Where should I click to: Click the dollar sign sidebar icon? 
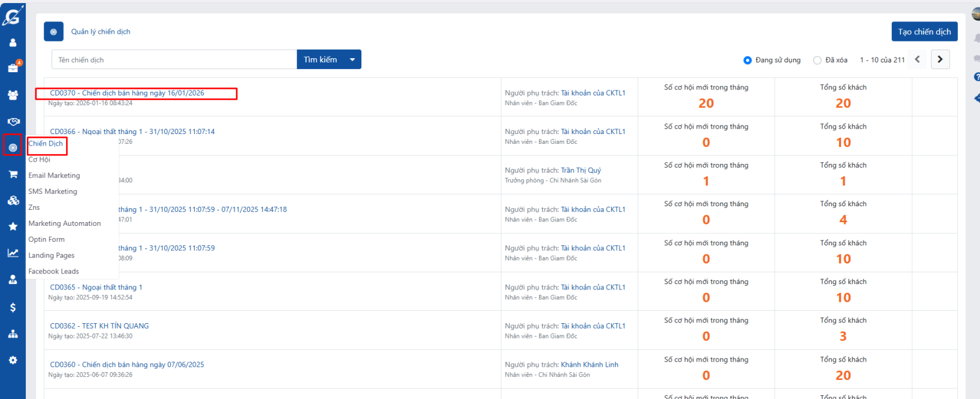tap(13, 307)
